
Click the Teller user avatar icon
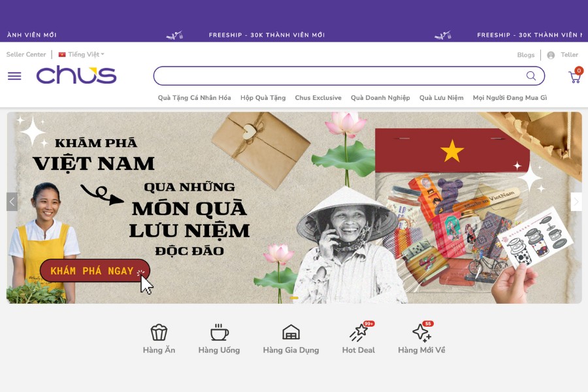(x=551, y=55)
